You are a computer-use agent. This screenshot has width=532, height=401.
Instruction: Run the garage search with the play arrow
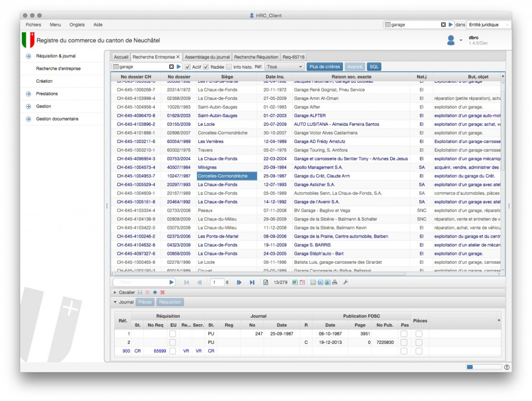pyautogui.click(x=179, y=67)
